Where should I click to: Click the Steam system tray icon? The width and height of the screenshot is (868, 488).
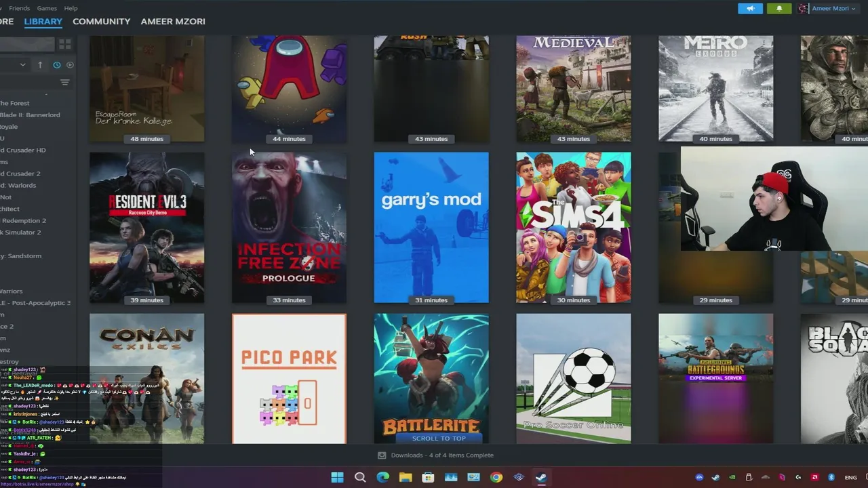tap(715, 477)
